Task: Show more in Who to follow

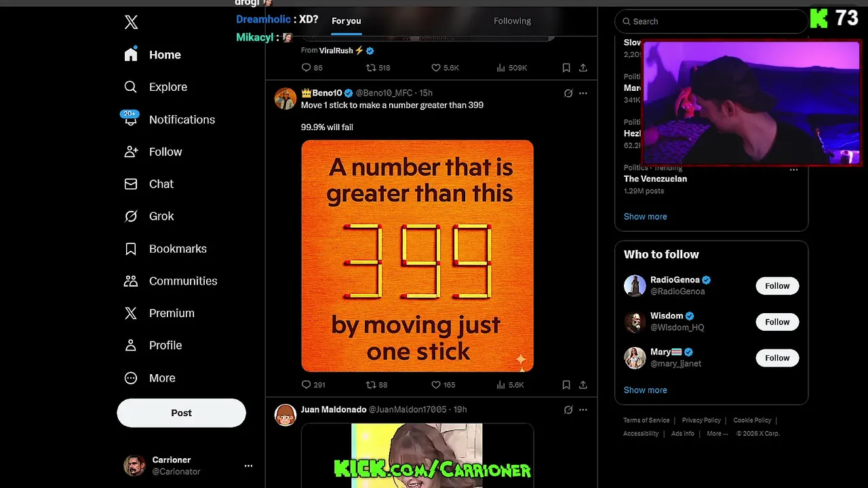Action: (x=646, y=390)
